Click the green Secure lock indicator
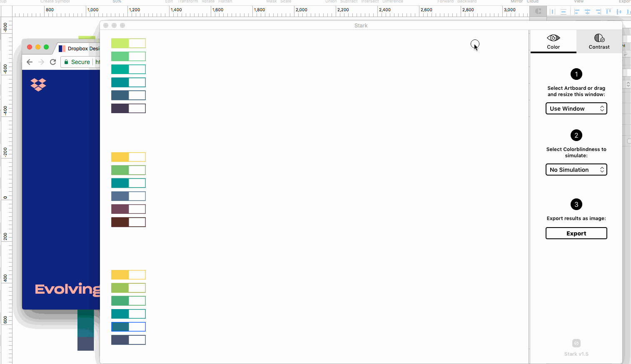631x364 pixels. (x=77, y=62)
